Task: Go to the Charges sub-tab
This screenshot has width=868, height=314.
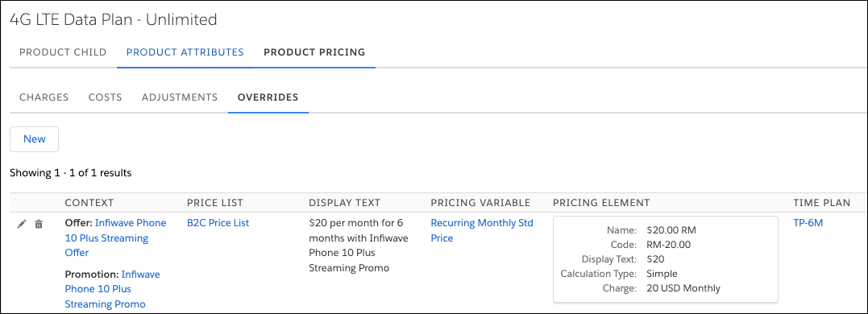Action: tap(44, 97)
